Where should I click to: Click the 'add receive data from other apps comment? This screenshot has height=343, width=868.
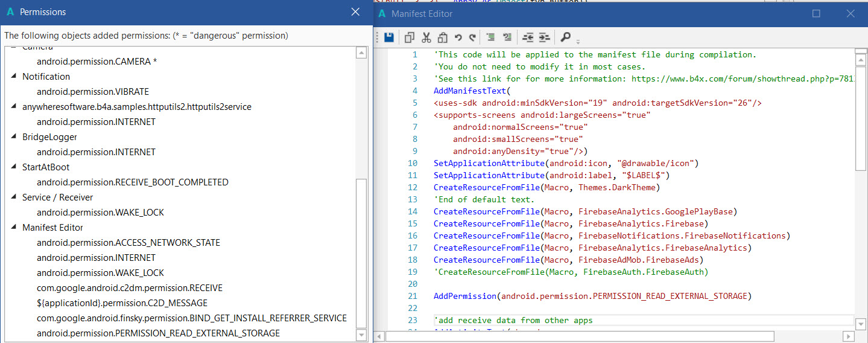click(513, 320)
